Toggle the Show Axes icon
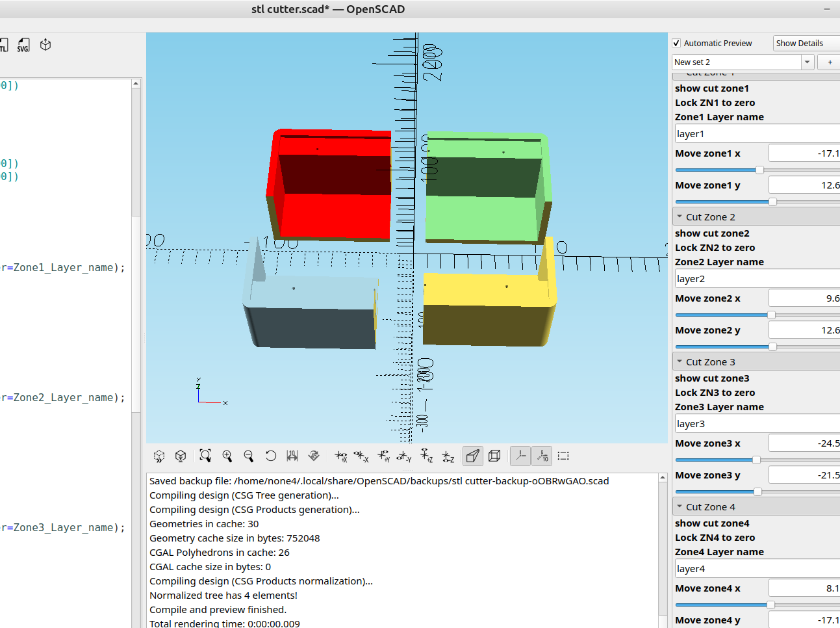840x628 pixels. pyautogui.click(x=520, y=456)
